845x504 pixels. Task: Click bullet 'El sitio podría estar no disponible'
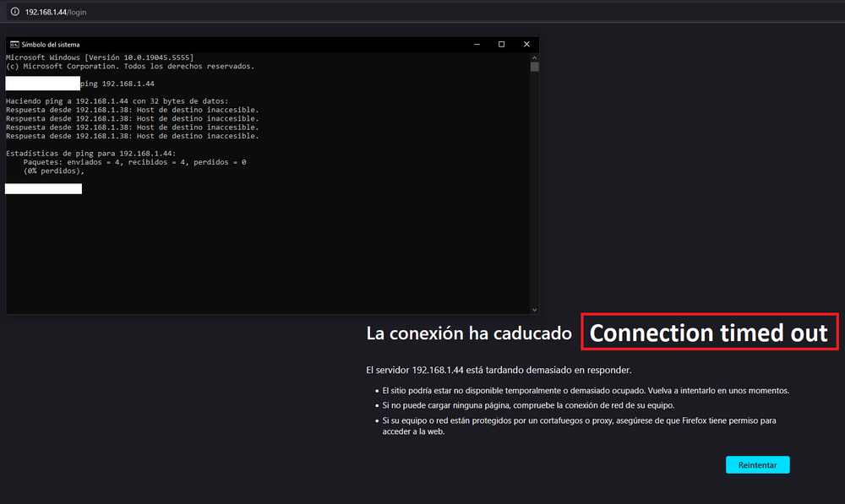(x=586, y=390)
